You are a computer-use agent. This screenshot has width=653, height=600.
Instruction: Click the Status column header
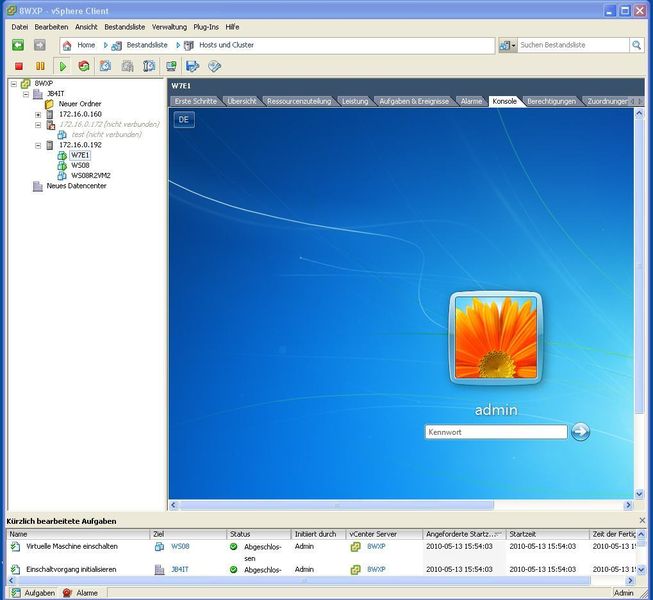click(x=259, y=534)
